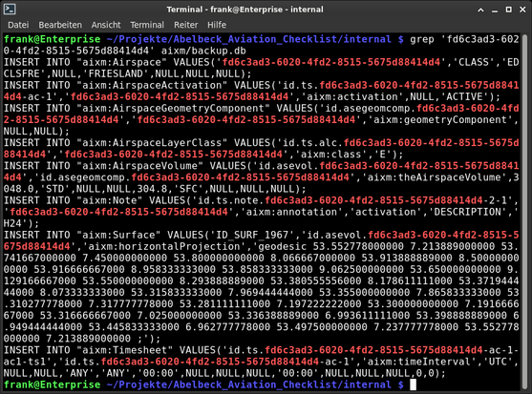Open the Datei menu

[18, 25]
